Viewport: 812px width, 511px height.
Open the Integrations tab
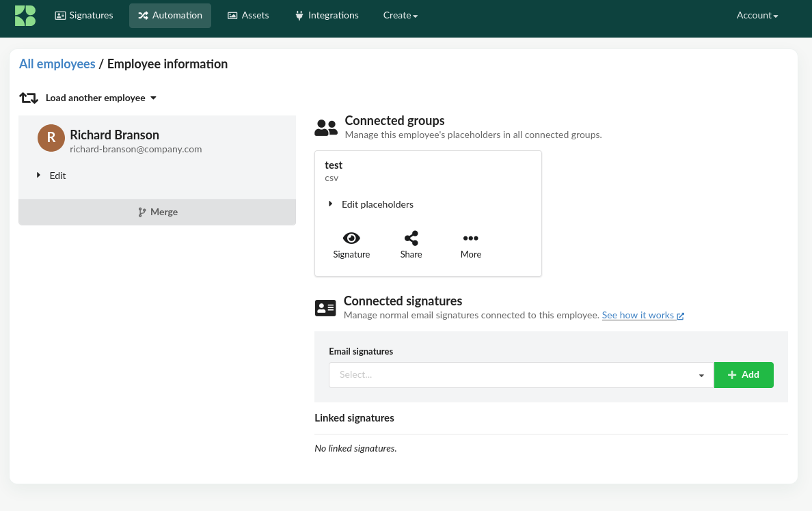click(x=327, y=16)
